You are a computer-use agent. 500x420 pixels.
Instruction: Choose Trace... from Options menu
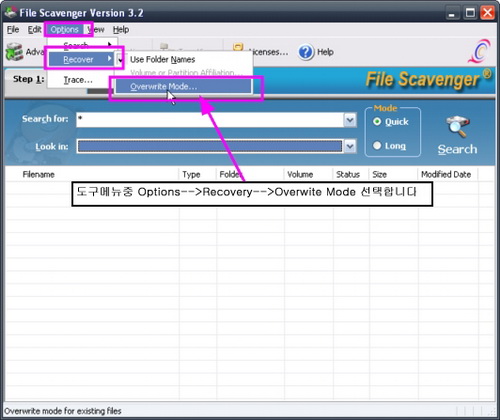[78, 80]
